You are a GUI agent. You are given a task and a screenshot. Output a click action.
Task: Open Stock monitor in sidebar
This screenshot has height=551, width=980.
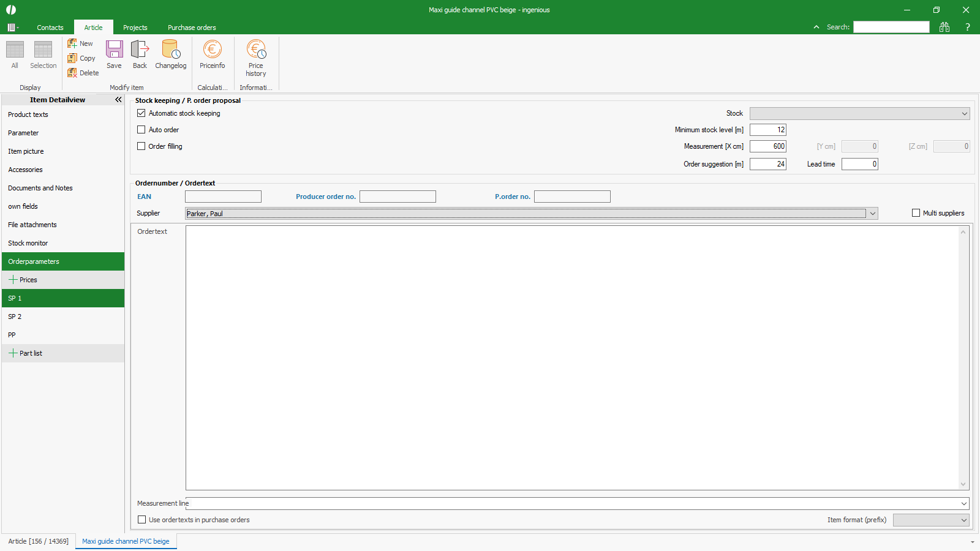tap(28, 243)
